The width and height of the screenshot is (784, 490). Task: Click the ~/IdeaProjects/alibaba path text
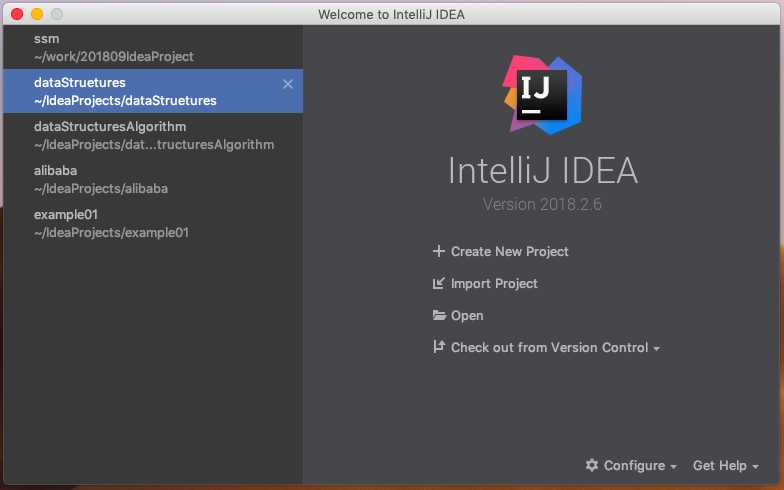point(100,188)
